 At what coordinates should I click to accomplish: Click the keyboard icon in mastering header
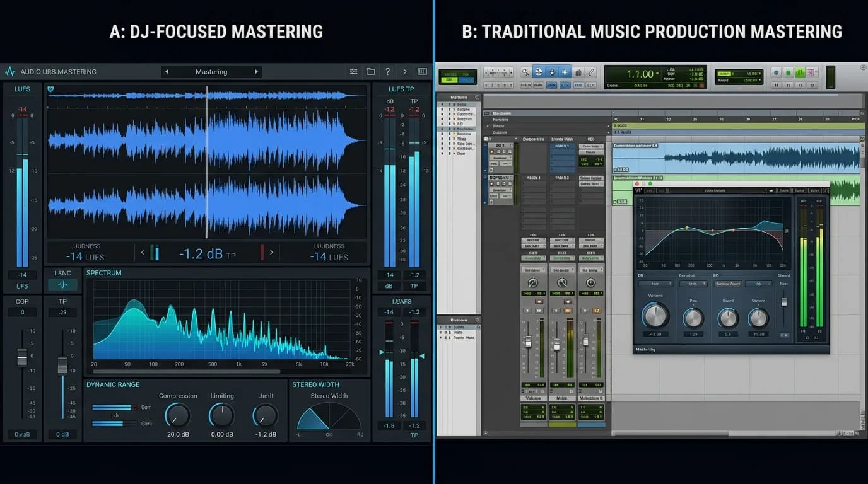pyautogui.click(x=422, y=72)
